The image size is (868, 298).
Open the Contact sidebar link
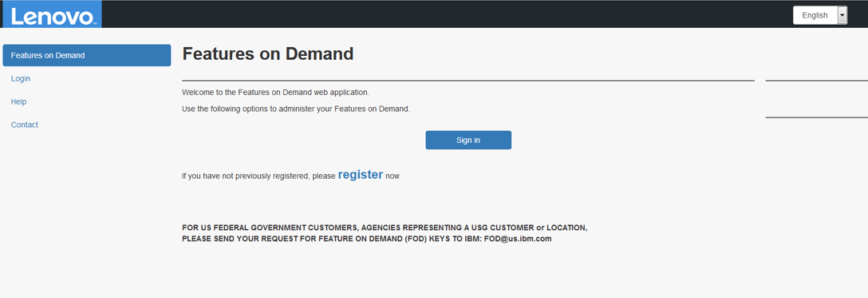pyautogui.click(x=25, y=125)
